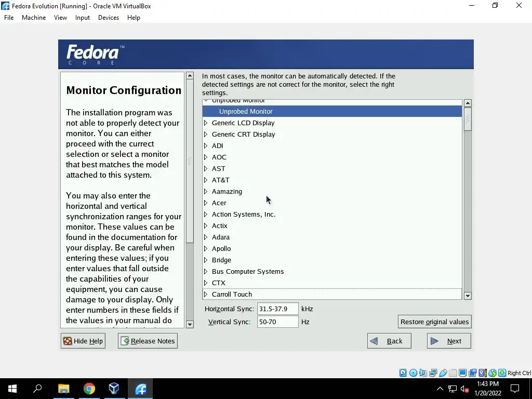Click the hard disk activity status icon
Screen dimensions: 532x399
403,373
